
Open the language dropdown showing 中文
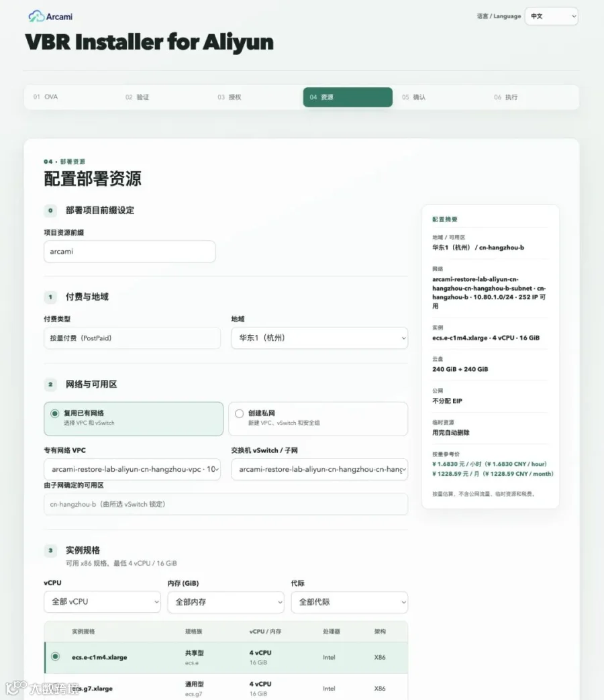(552, 16)
